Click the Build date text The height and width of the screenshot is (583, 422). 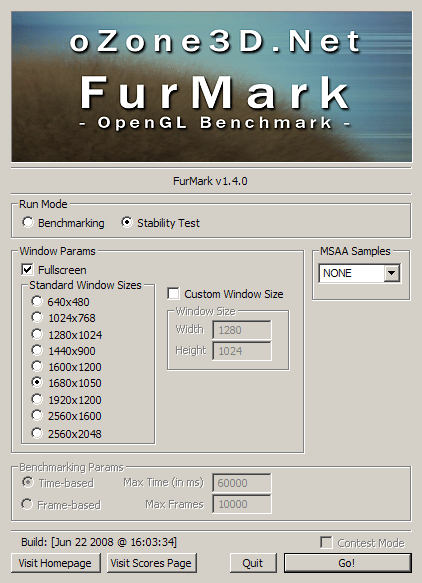tap(99, 542)
